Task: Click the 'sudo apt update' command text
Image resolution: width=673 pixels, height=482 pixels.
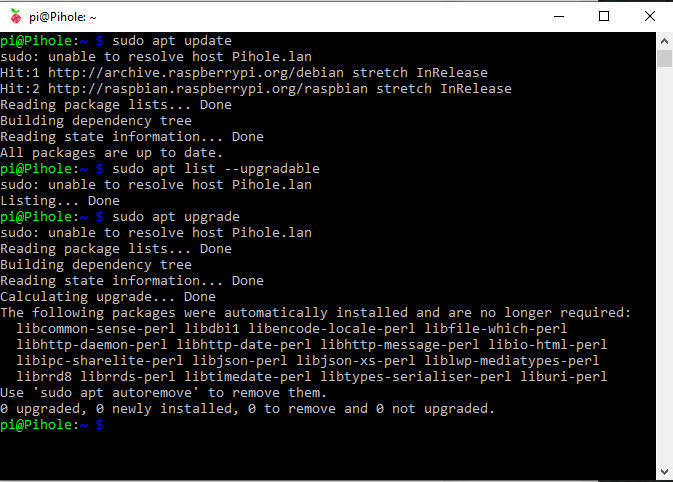Action: click(x=172, y=41)
